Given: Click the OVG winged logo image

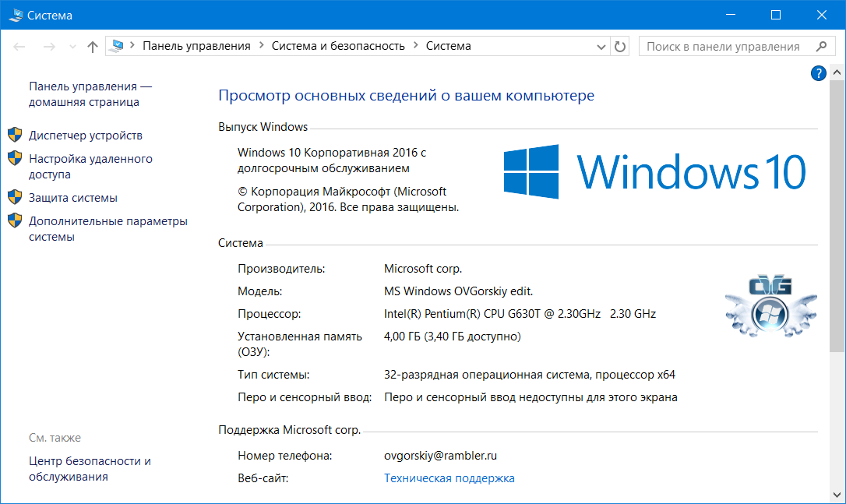Looking at the screenshot, I should click(x=770, y=307).
